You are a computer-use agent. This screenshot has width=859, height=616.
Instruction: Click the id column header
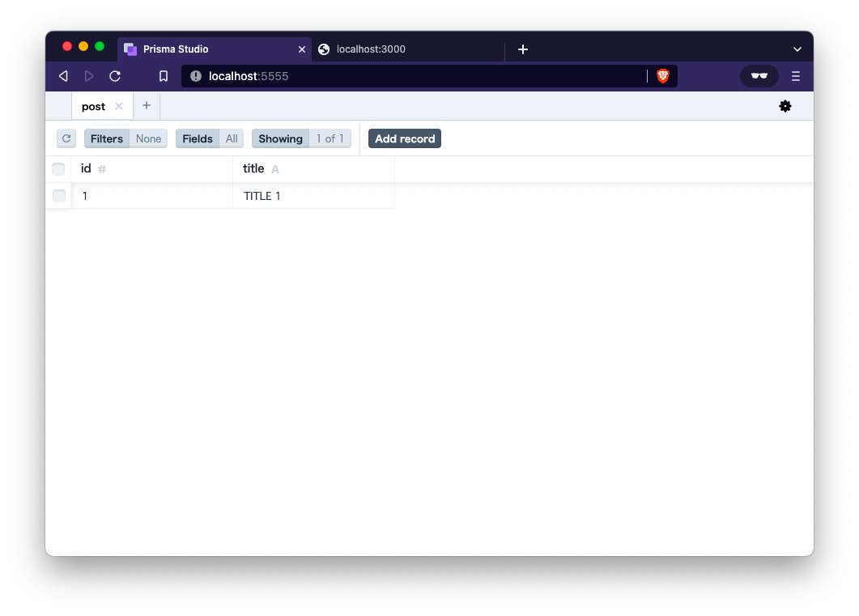coord(151,168)
